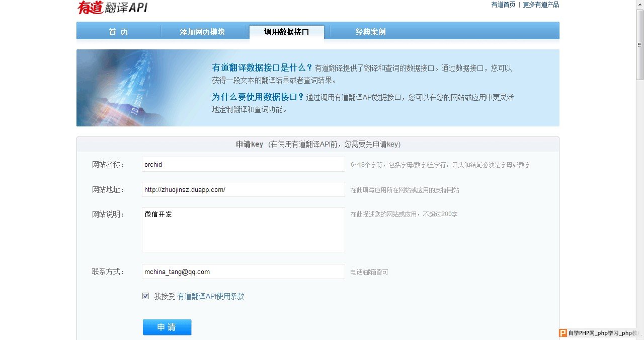Open the 有道翻译API使用条款 link
The image size is (644, 340).
click(211, 296)
